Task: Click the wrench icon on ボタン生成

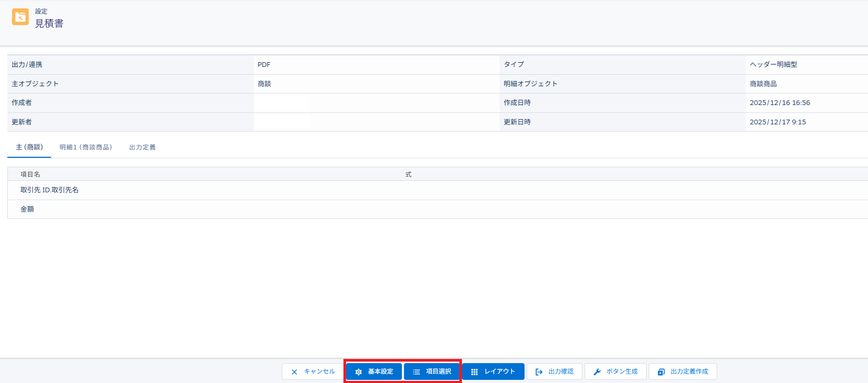Action: (597, 372)
